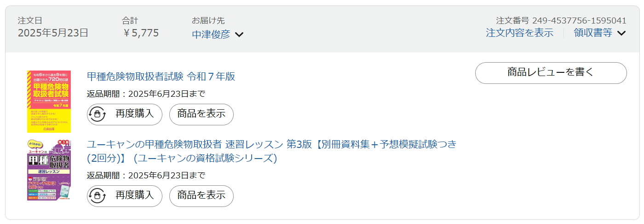644x224 pixels.
Task: Click the 領収書等 receipt menu label
Action: 593,33
